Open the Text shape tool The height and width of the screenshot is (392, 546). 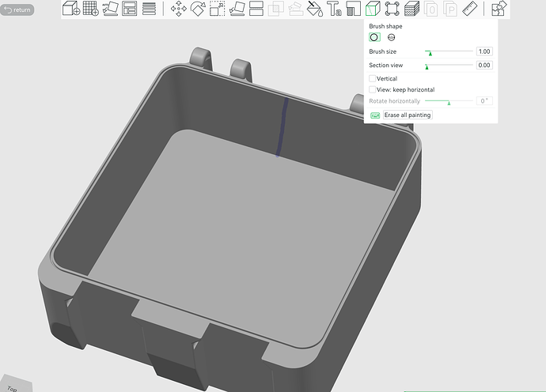[x=334, y=9]
